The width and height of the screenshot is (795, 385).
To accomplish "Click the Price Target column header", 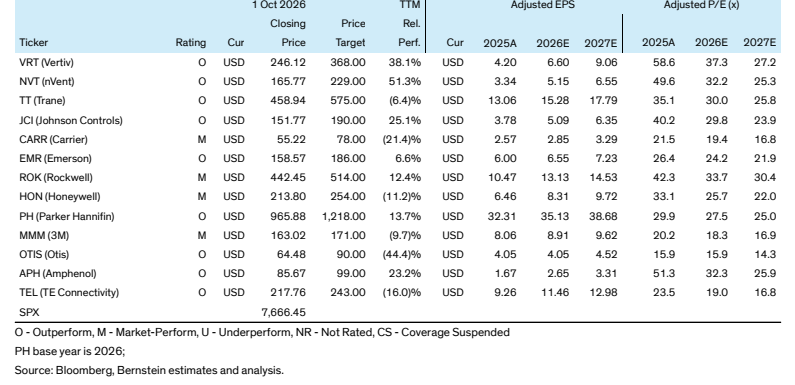I will point(350,33).
